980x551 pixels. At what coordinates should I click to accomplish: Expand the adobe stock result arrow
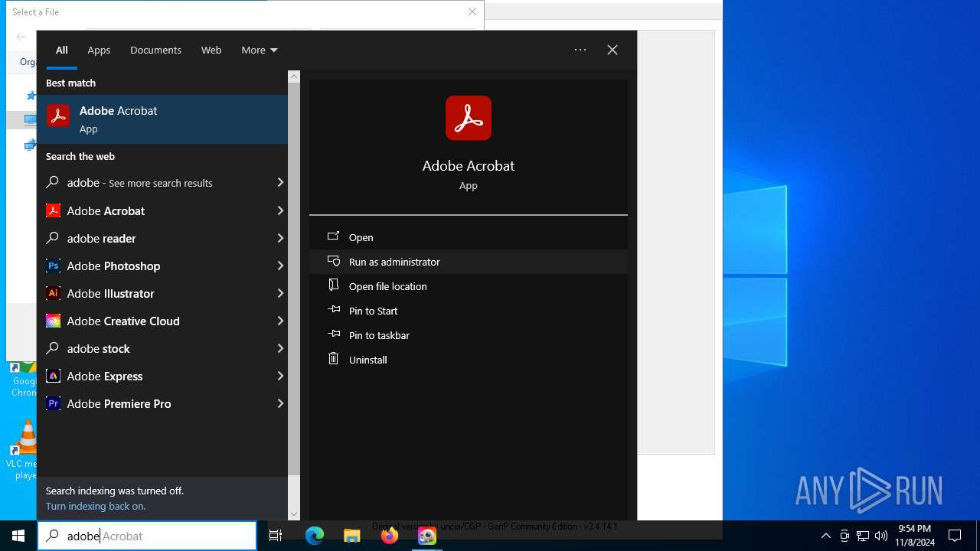[x=280, y=348]
